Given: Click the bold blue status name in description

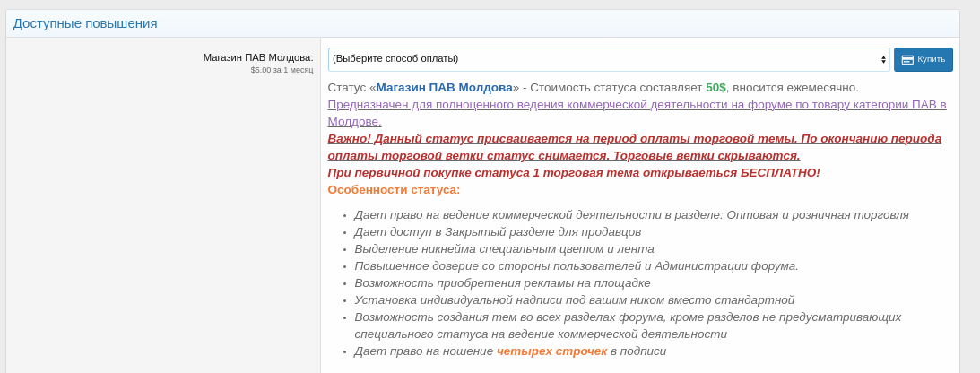Looking at the screenshot, I should click(444, 88).
